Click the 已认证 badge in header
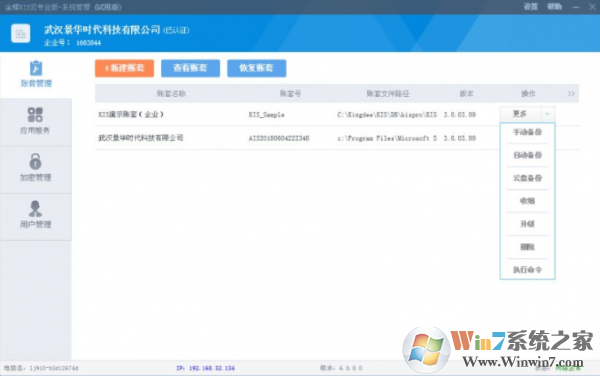The height and width of the screenshot is (376, 600). 176,30
